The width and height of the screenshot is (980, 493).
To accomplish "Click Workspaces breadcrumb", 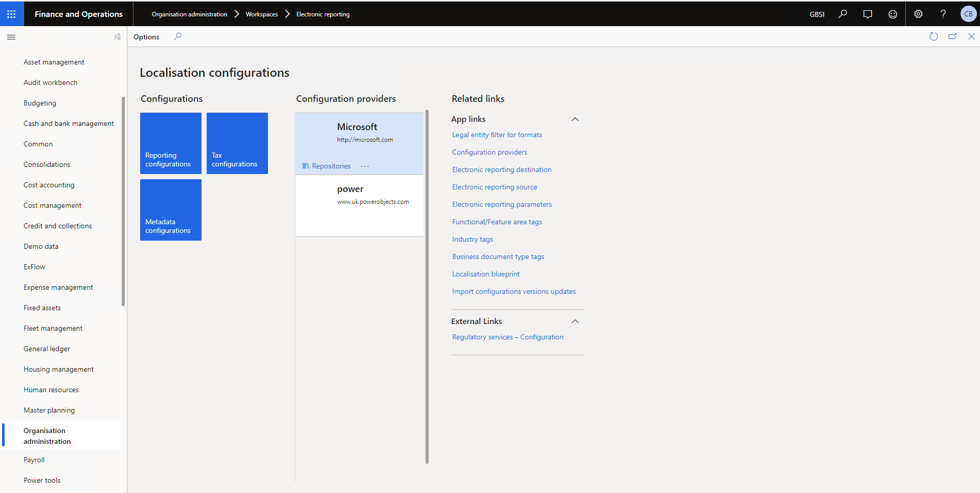I will pos(262,14).
